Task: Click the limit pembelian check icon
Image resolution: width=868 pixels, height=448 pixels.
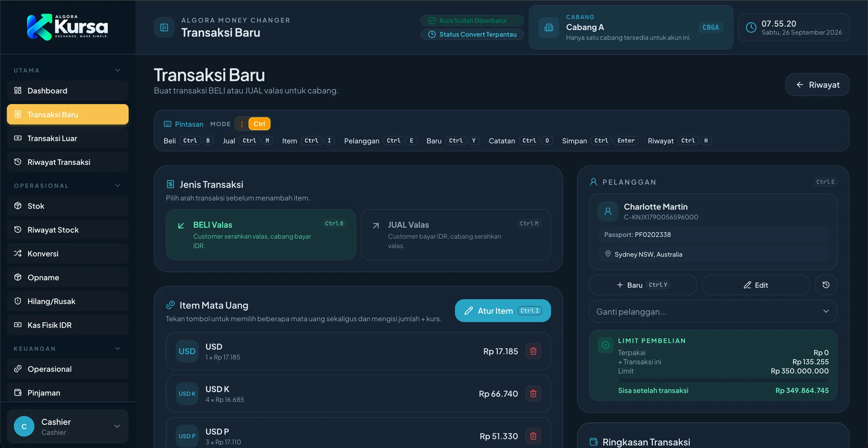Action: click(606, 345)
